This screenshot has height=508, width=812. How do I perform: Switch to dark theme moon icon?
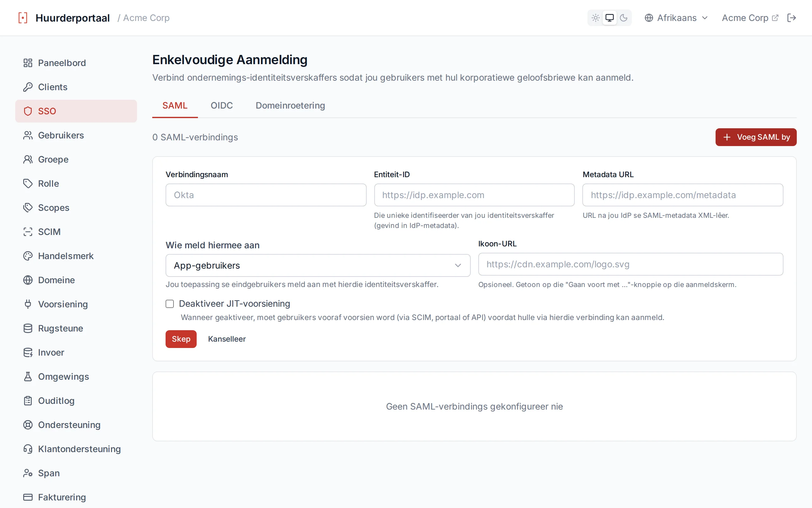(623, 18)
